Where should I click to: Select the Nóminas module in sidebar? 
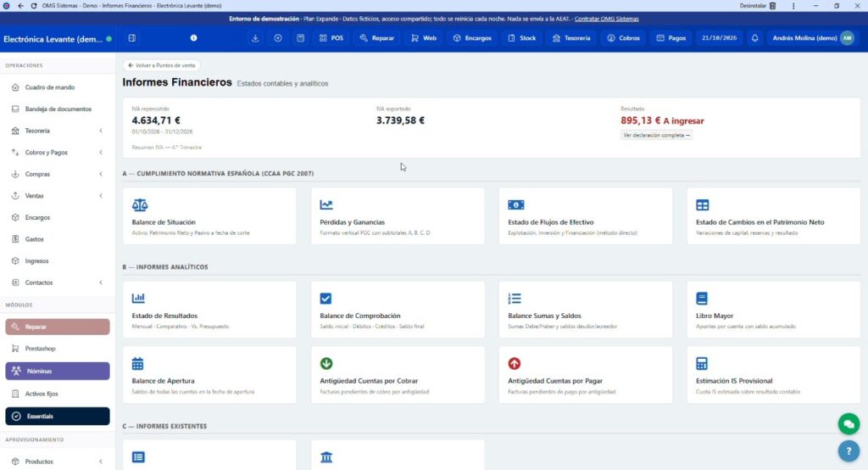pyautogui.click(x=58, y=372)
